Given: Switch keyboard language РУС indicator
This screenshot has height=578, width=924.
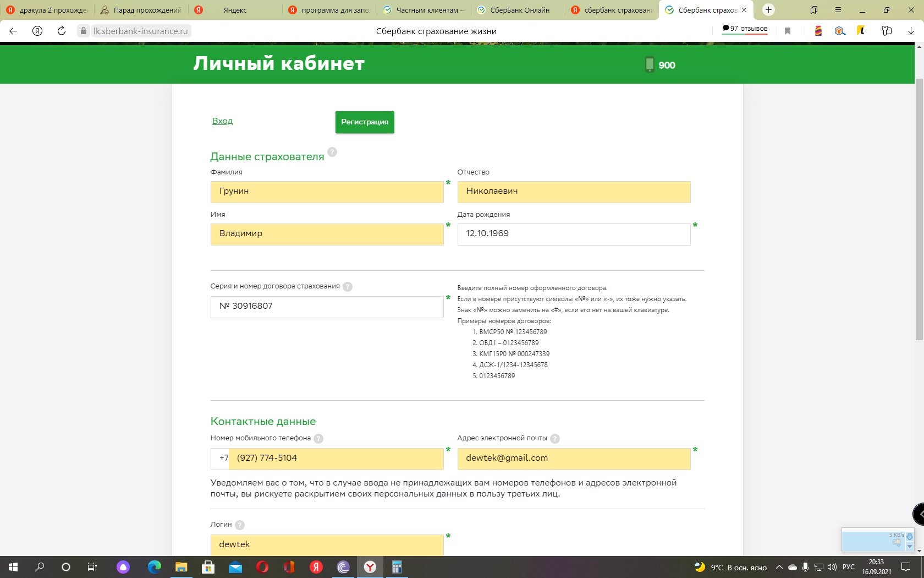Looking at the screenshot, I should pyautogui.click(x=849, y=567).
